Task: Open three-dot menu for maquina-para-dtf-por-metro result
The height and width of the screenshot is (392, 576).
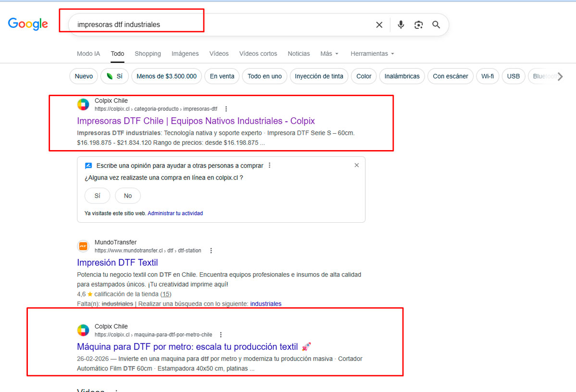Action: 221,335
